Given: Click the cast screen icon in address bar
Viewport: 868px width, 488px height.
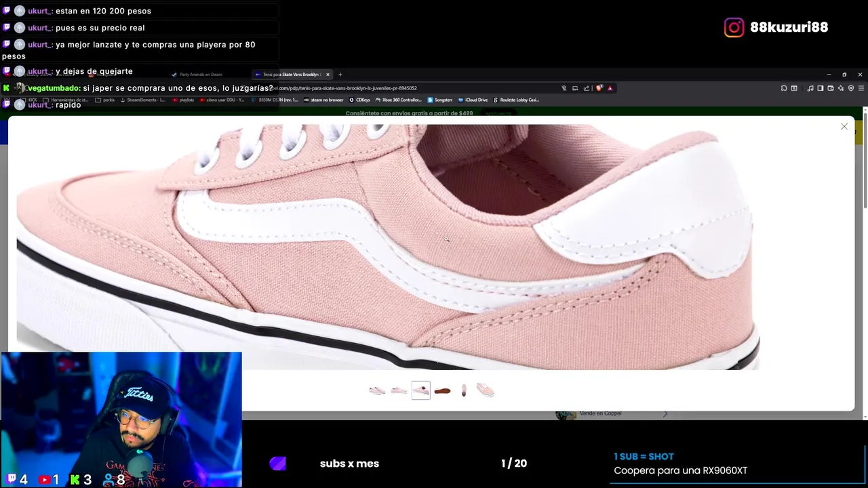Looking at the screenshot, I should click(x=575, y=88).
